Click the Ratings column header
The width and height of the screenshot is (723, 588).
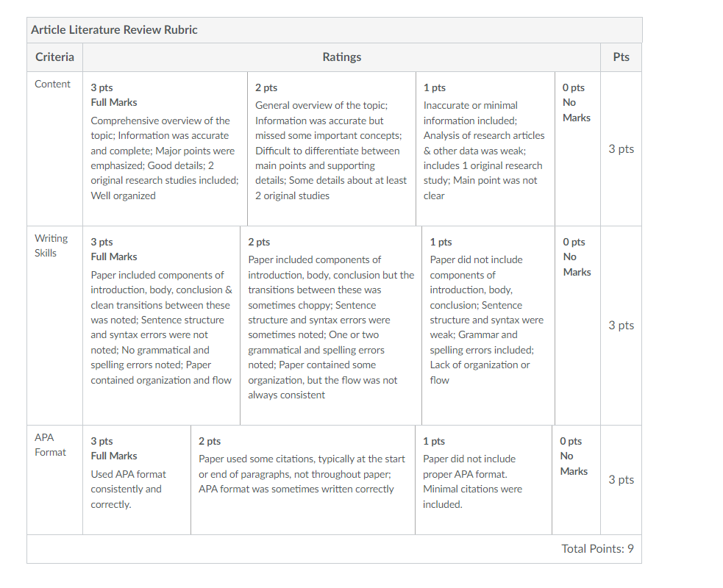[342, 57]
